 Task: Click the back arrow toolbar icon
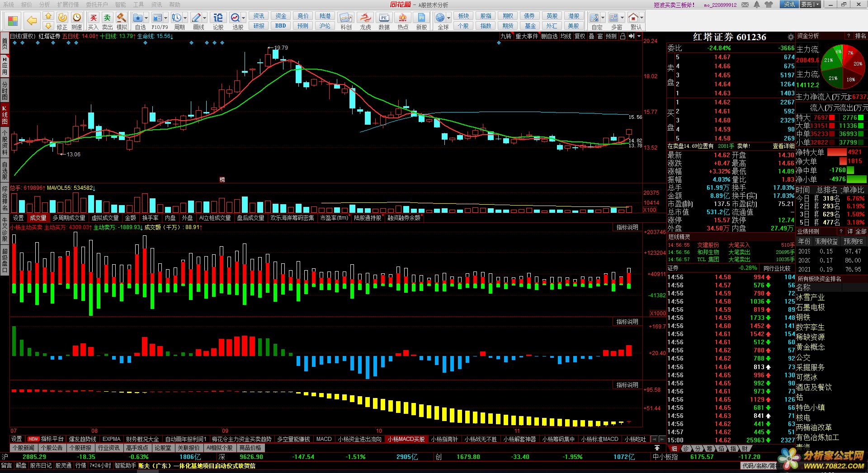(x=32, y=21)
